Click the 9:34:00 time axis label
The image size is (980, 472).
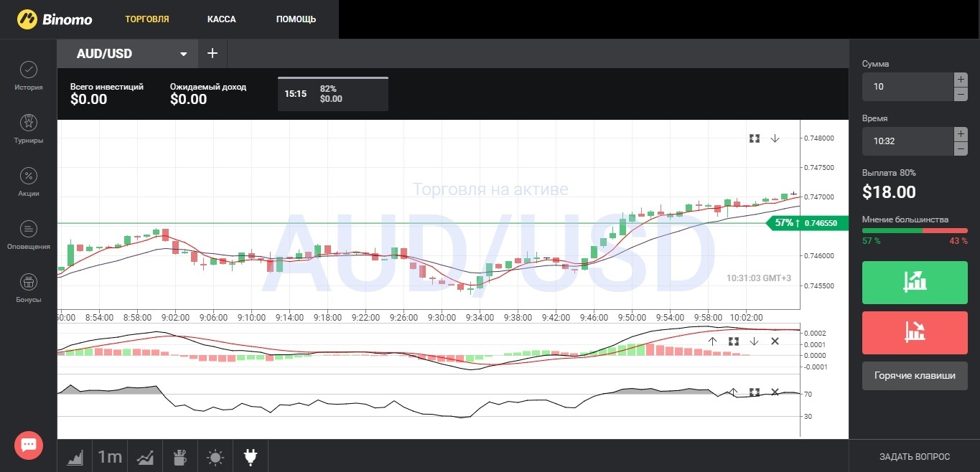click(479, 317)
